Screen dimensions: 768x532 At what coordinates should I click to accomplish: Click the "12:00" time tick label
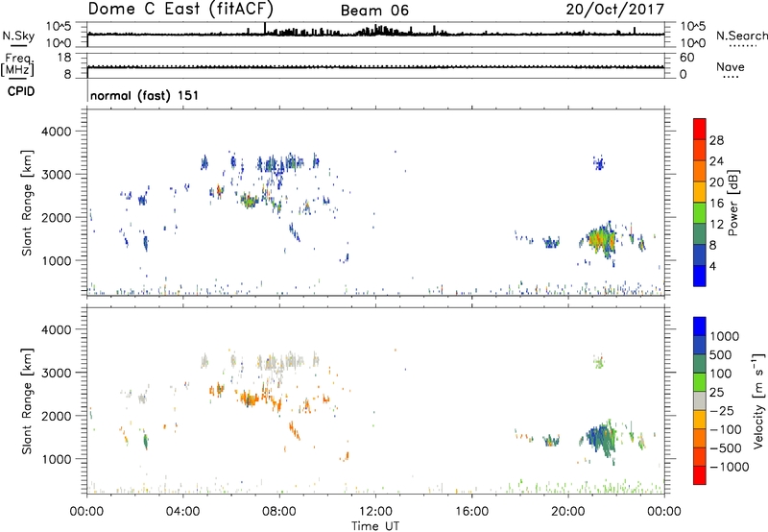(x=375, y=512)
